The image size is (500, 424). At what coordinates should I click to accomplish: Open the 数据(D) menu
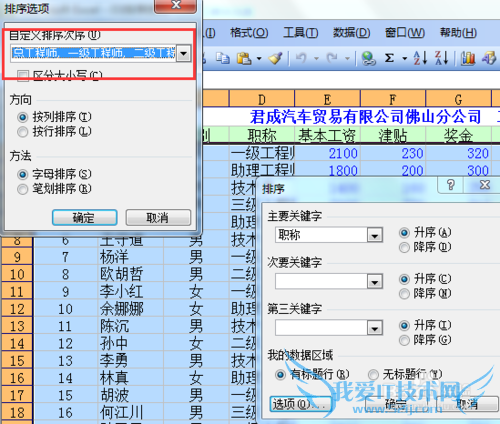coord(352,33)
